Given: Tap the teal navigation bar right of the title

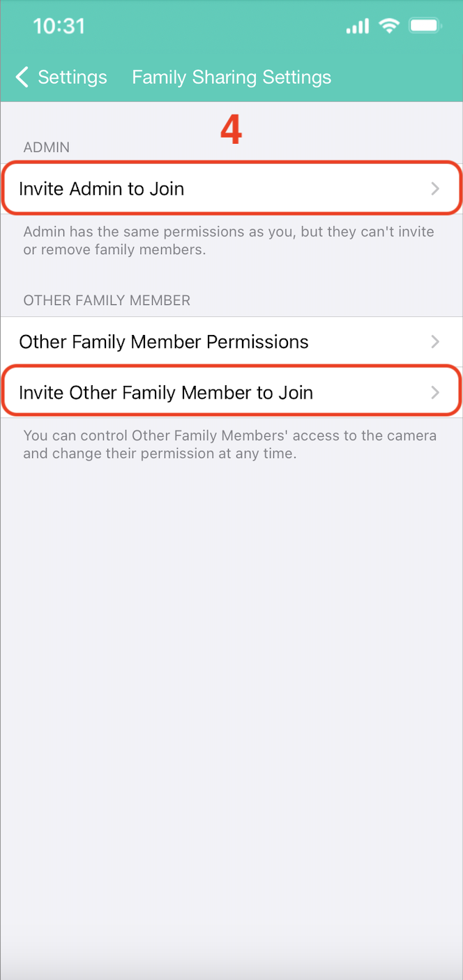Looking at the screenshot, I should click(397, 77).
